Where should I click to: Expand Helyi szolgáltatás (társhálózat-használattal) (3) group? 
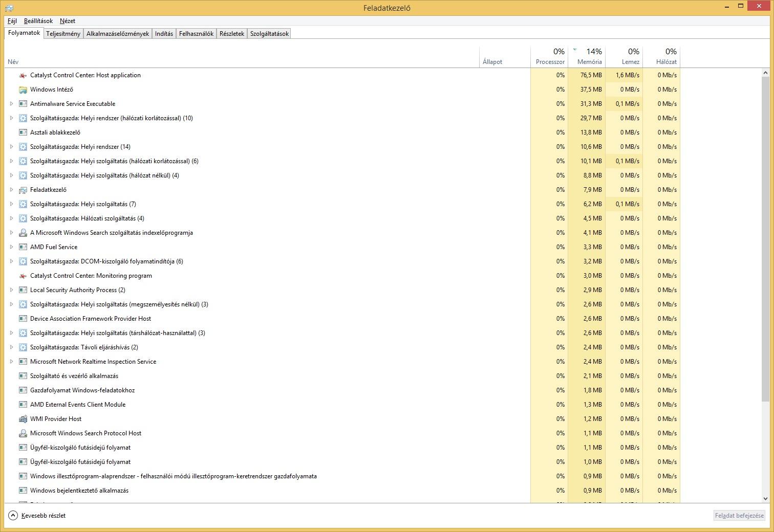coord(11,333)
